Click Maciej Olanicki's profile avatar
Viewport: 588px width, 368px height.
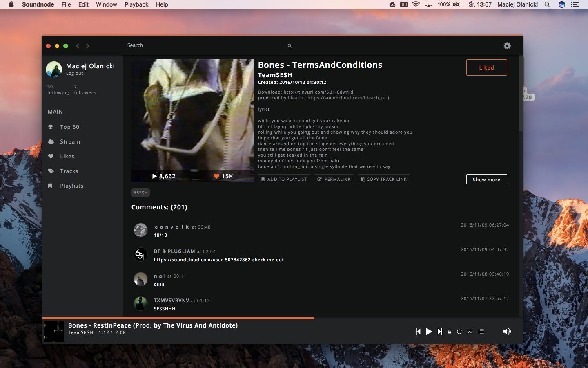(54, 70)
